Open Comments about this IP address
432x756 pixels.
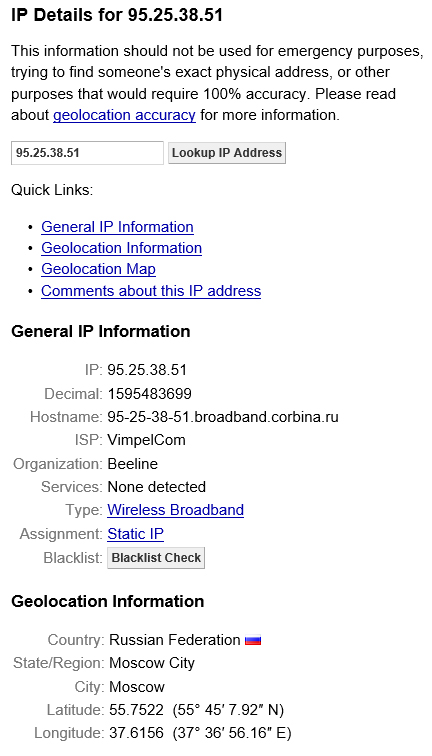tap(151, 291)
